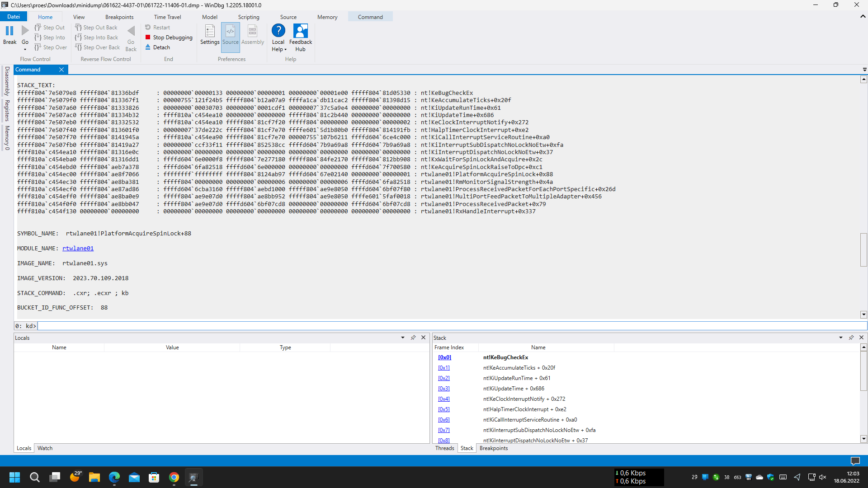Click the Source view icon in Preferences

coord(230,36)
